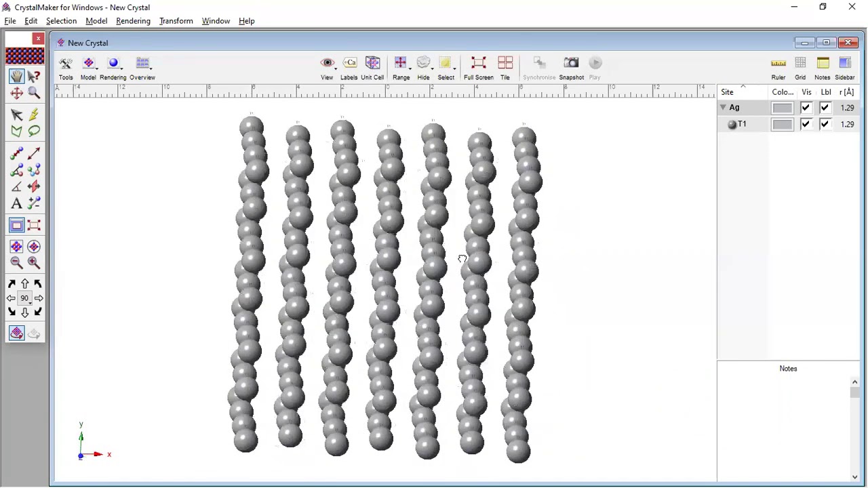Select the red double-arrow distance tool
The height and width of the screenshot is (488, 868).
[x=34, y=153]
